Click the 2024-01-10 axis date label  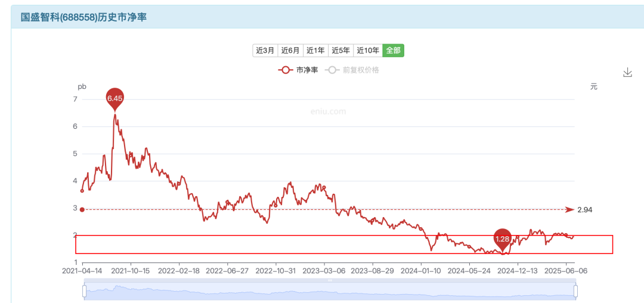coord(421,271)
